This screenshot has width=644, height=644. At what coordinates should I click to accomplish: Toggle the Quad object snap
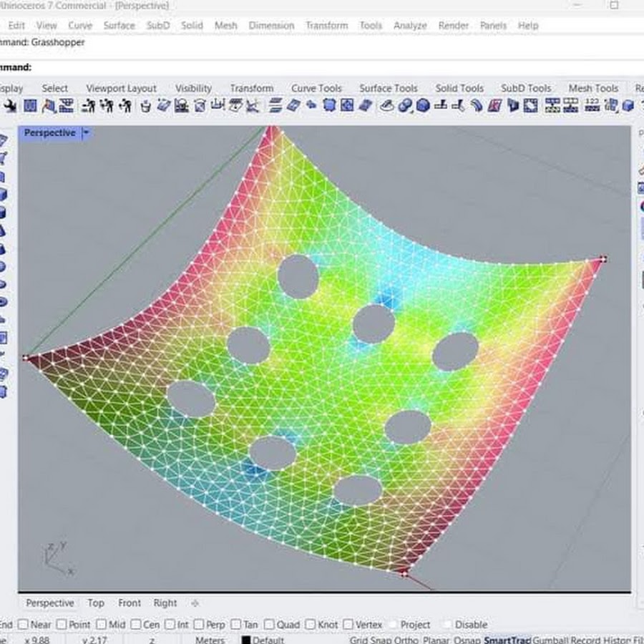269,625
